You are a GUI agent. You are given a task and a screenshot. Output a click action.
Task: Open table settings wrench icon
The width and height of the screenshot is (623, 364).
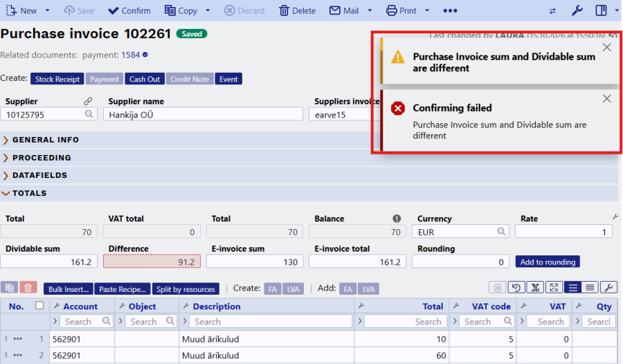tap(608, 287)
